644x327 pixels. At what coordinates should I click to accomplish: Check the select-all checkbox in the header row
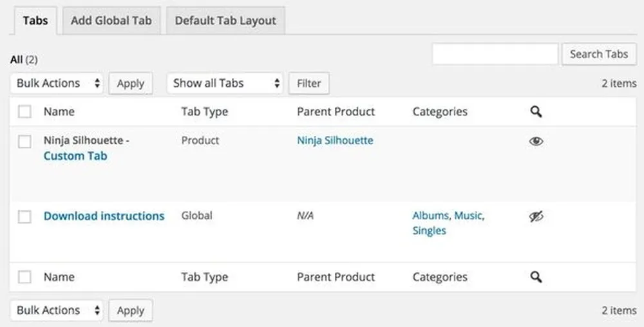[x=24, y=112]
